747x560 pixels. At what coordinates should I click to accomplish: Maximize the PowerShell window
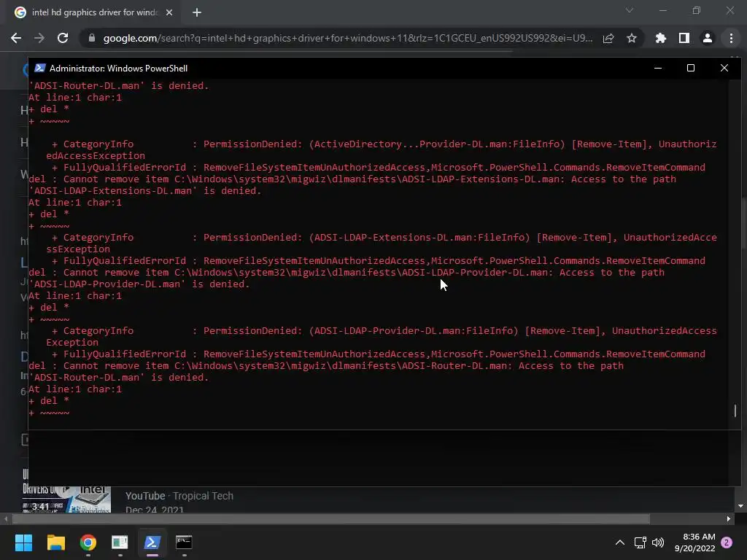point(691,68)
